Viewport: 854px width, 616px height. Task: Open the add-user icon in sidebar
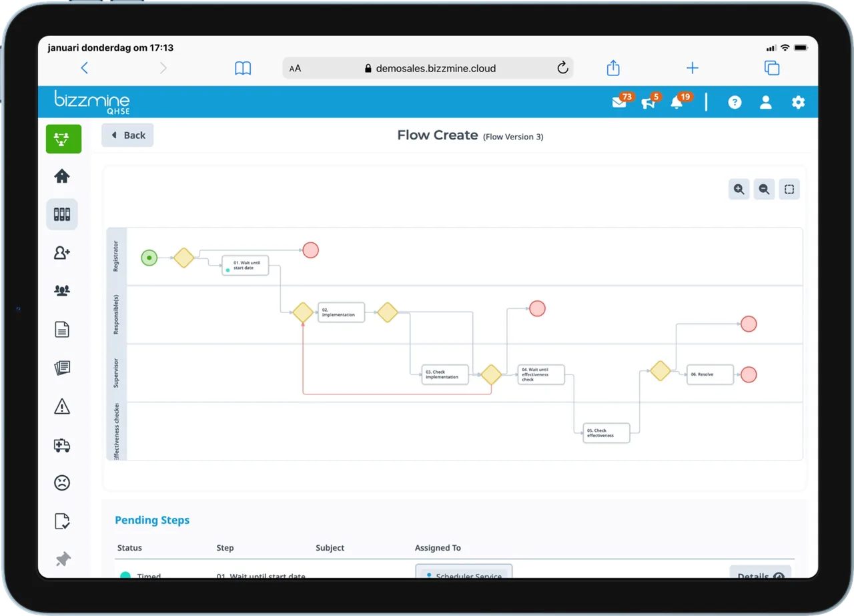pos(62,253)
